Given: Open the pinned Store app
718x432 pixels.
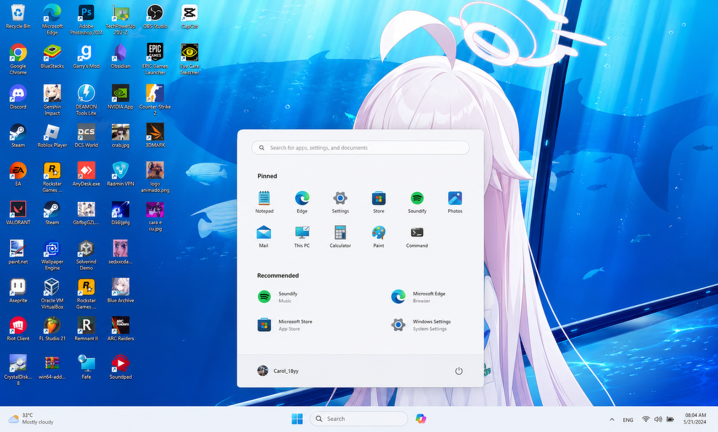Looking at the screenshot, I should (x=379, y=202).
